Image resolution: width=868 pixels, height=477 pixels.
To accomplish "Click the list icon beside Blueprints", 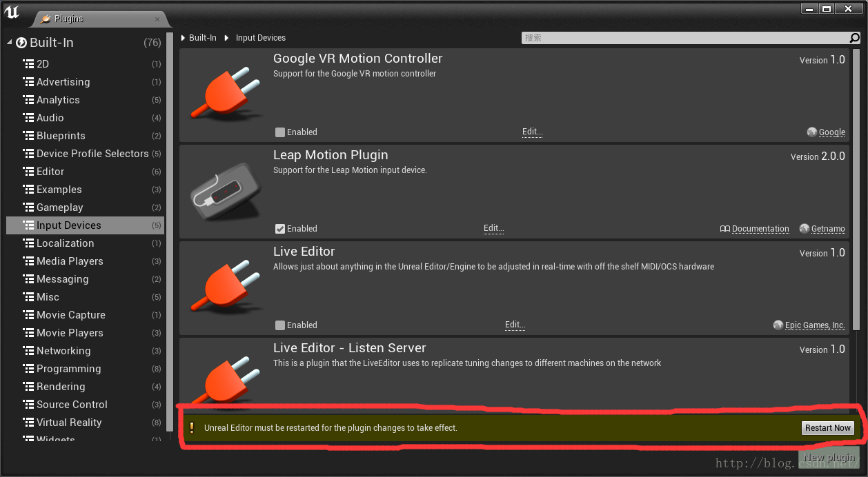I will [28, 136].
